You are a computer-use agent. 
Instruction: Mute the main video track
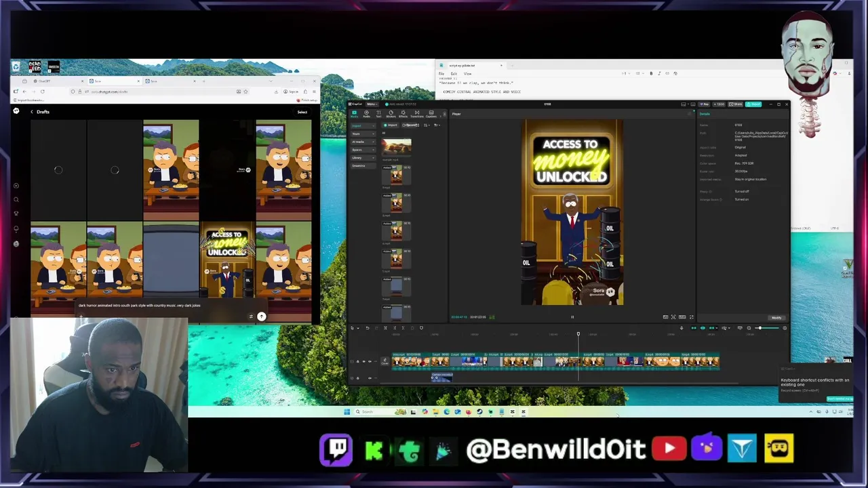(x=370, y=361)
